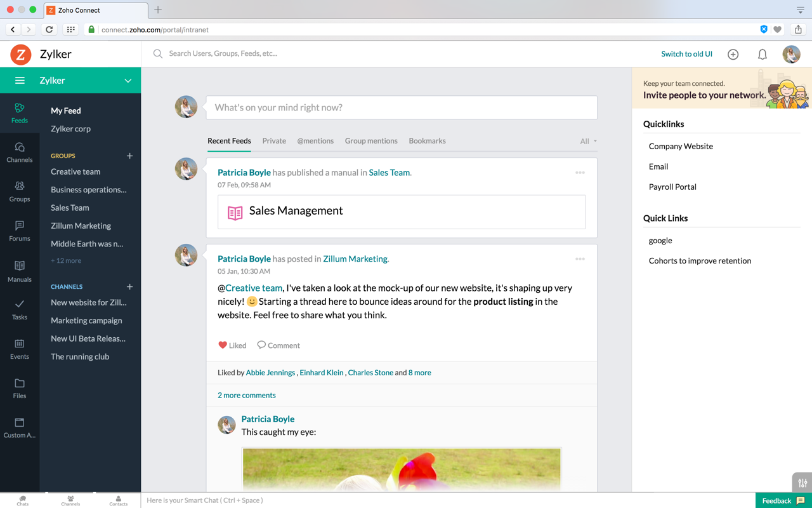Open Zillum Marketing link in post
The image size is (812, 508).
355,258
